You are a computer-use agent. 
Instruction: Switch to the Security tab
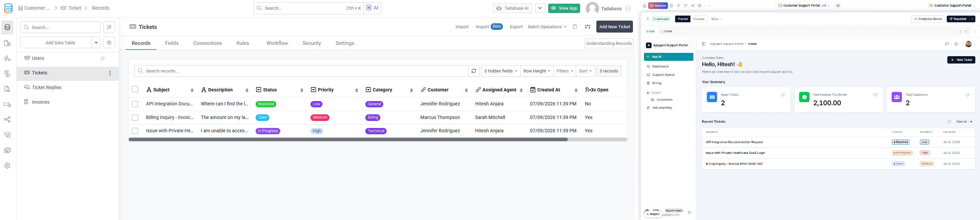(x=311, y=43)
